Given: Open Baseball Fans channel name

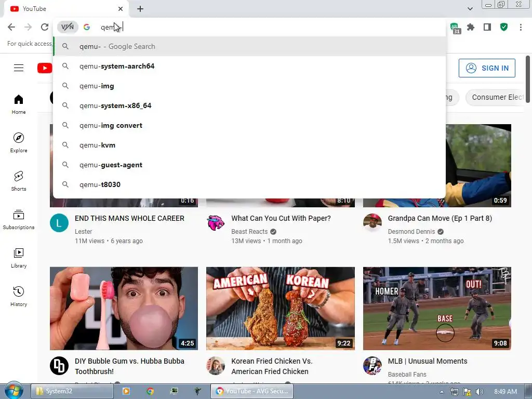Looking at the screenshot, I should 407,374.
